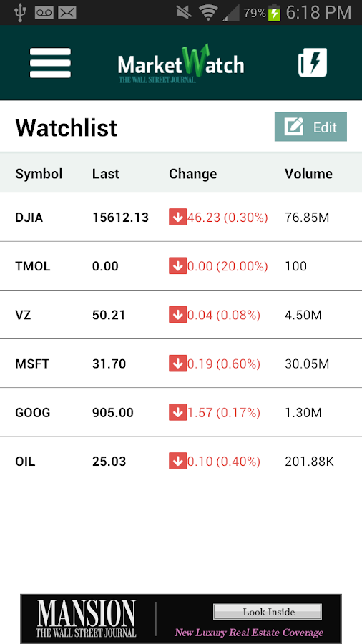Open the hamburger navigation menu
This screenshot has width=362, height=644.
[50, 63]
